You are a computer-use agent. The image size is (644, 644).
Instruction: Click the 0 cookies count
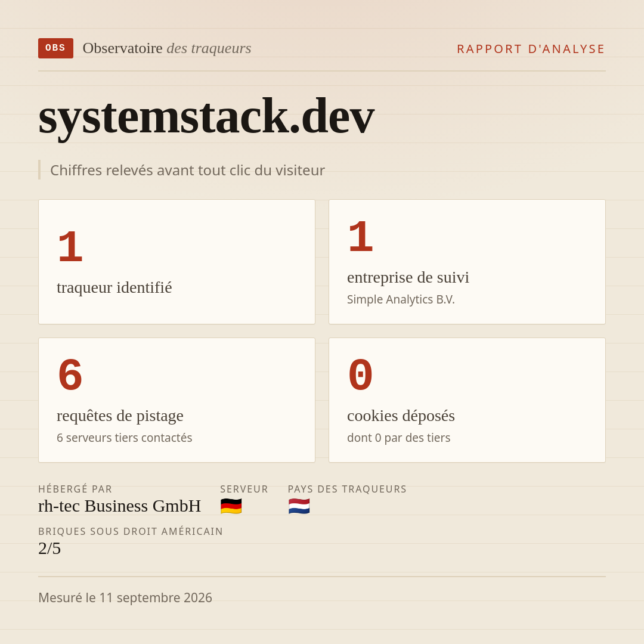click(361, 376)
